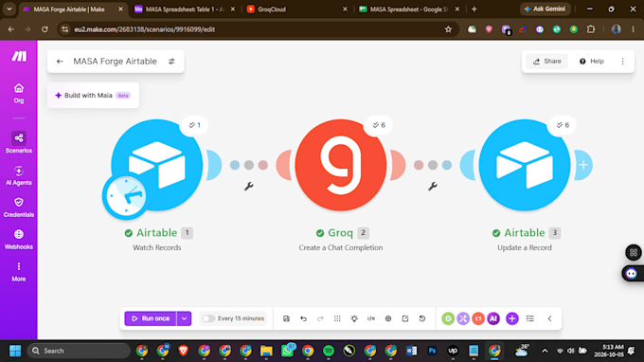
Task: Expand the tab search dropdown
Action: pos(9,9)
